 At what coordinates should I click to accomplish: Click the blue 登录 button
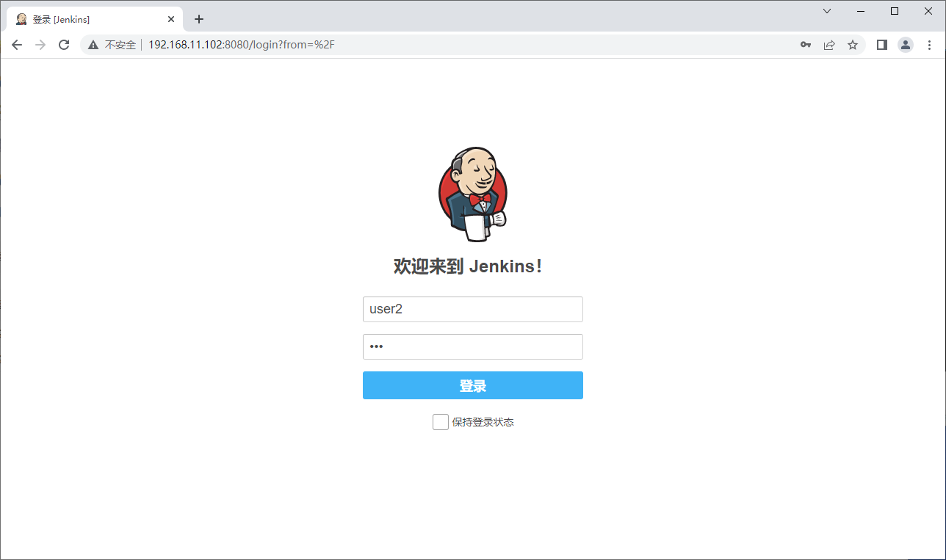coord(473,385)
